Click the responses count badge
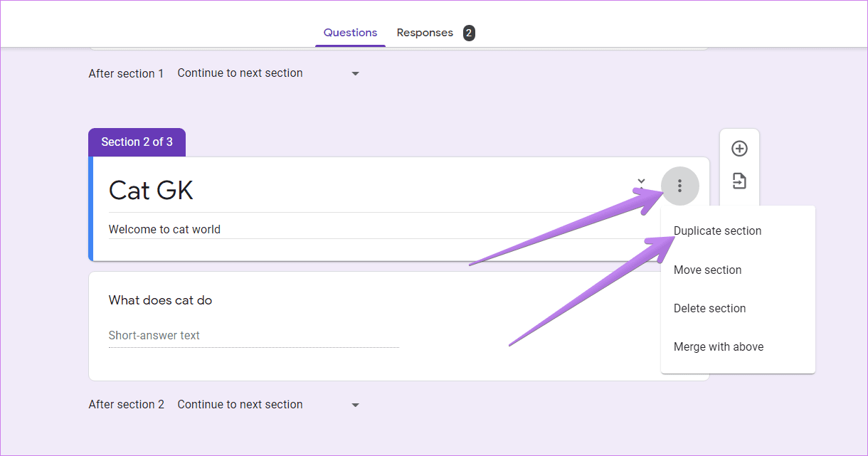This screenshot has height=456, width=868. pyautogui.click(x=469, y=33)
